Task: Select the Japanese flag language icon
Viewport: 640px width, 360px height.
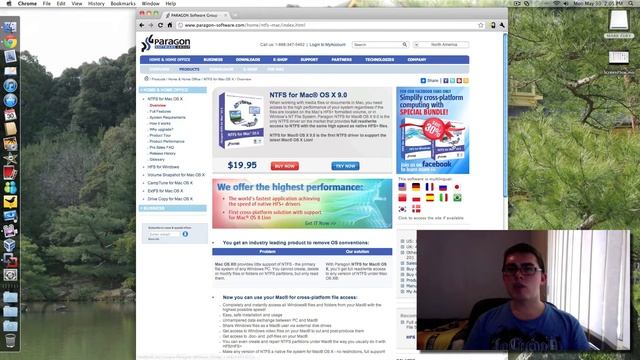Action: 457,187
